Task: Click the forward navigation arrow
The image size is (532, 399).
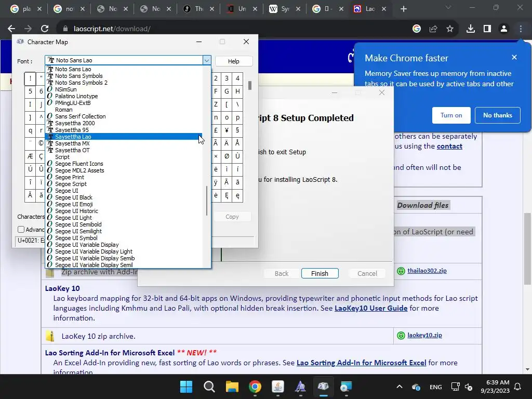Action: click(x=28, y=29)
